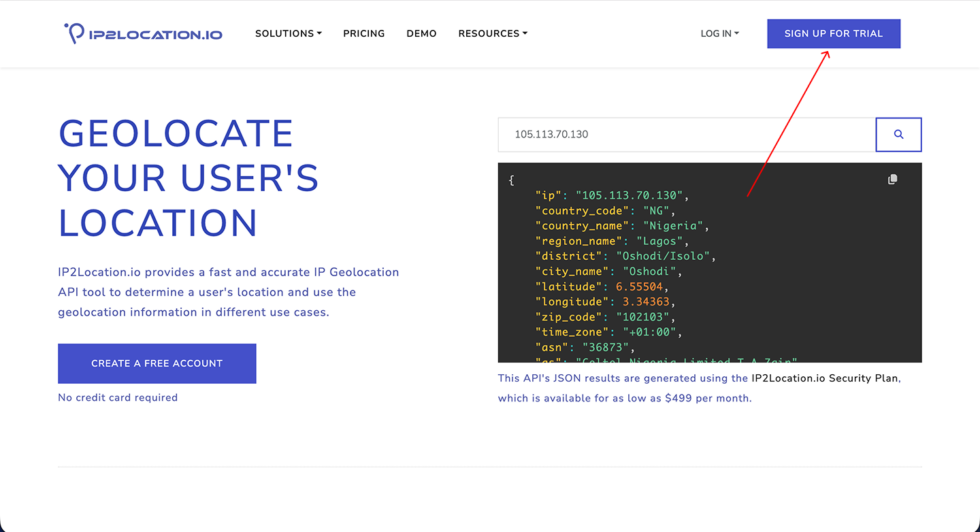Go to the Pricing page
Screen dimensions: 980x532
(364, 33)
